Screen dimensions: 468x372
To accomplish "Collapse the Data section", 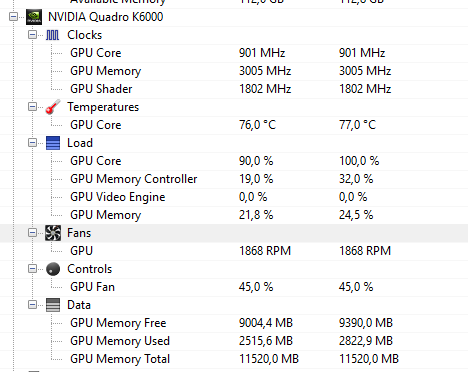I will pyautogui.click(x=32, y=305).
